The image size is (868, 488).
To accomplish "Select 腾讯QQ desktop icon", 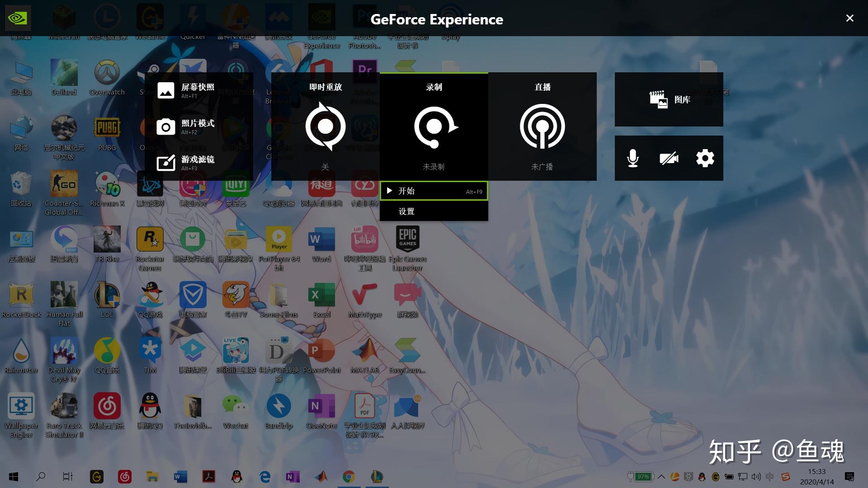I will point(150,411).
